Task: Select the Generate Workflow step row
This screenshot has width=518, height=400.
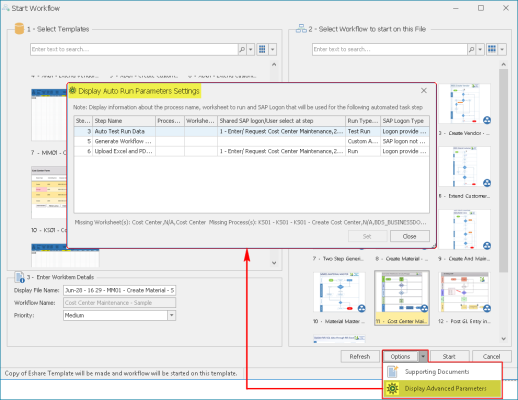Action: (x=252, y=141)
